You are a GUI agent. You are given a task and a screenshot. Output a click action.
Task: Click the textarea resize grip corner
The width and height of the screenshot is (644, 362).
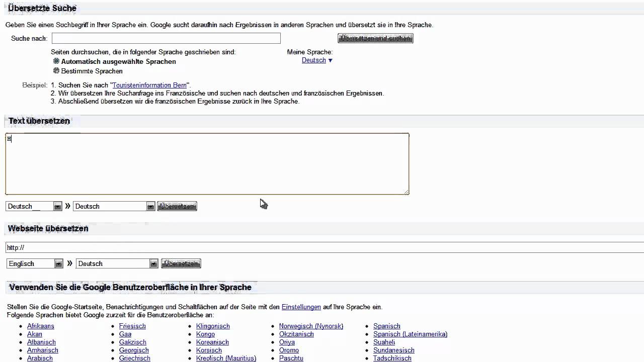407,192
